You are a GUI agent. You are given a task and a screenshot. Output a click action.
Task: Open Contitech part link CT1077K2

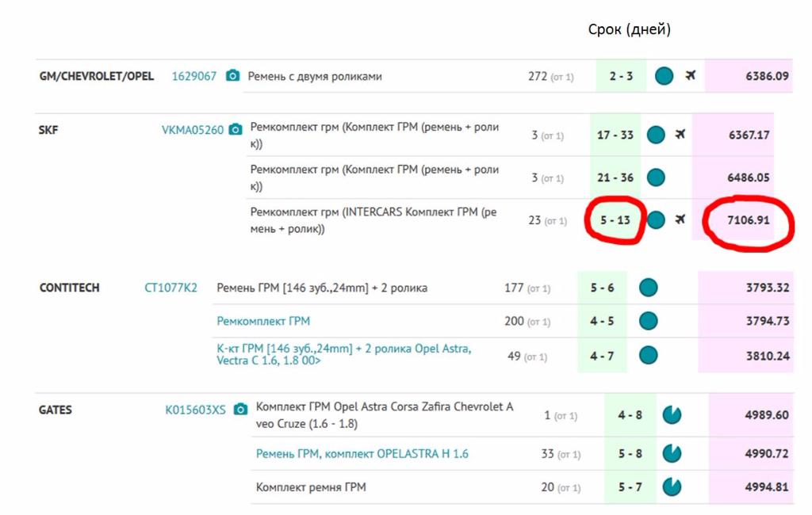point(170,288)
